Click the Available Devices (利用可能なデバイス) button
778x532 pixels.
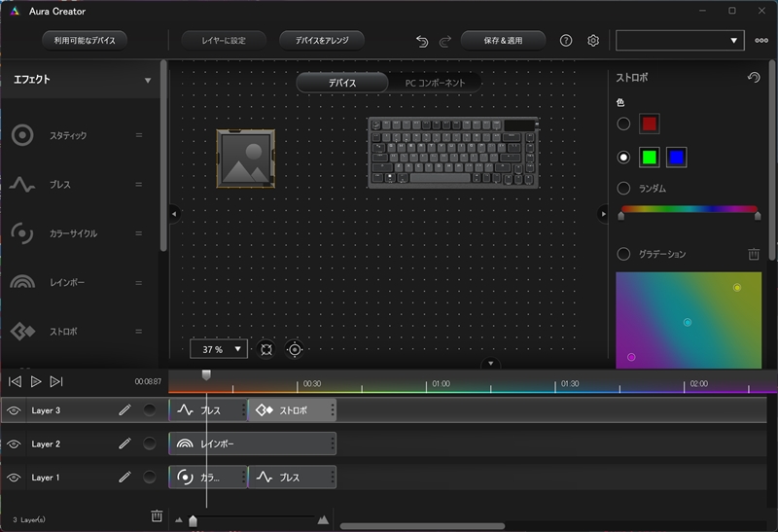pyautogui.click(x=85, y=41)
